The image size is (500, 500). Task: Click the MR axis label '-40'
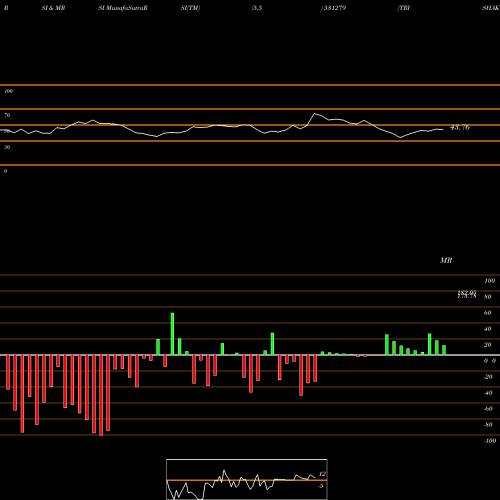pos(488,393)
